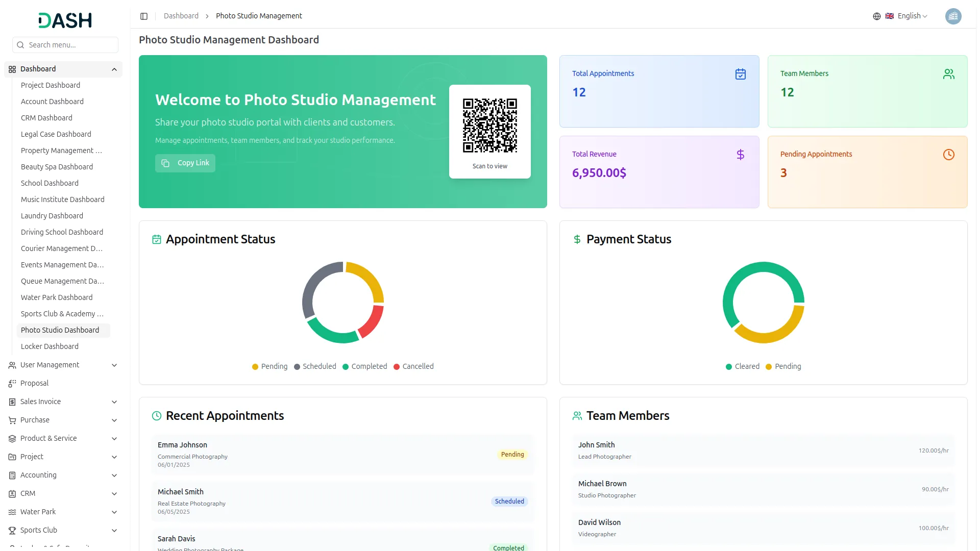This screenshot has width=980, height=551.
Task: Select the Accounting sidebar icon
Action: pos(11,475)
